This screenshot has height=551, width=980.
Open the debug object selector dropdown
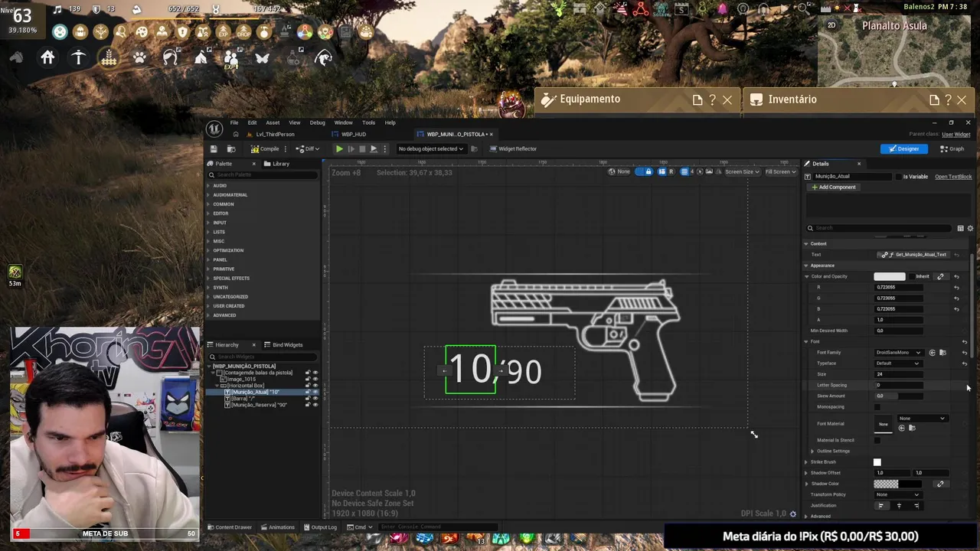(431, 148)
